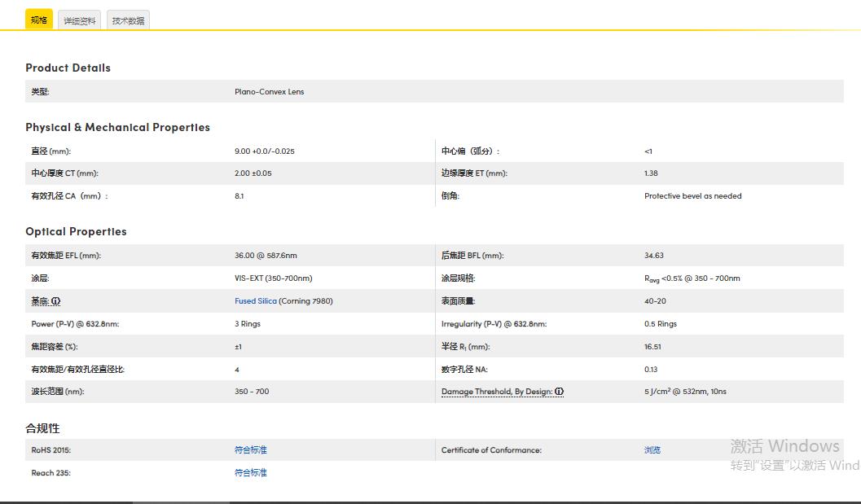Open 浏览 link for Certificate of Conformance
This screenshot has width=861, height=504.
click(x=652, y=450)
